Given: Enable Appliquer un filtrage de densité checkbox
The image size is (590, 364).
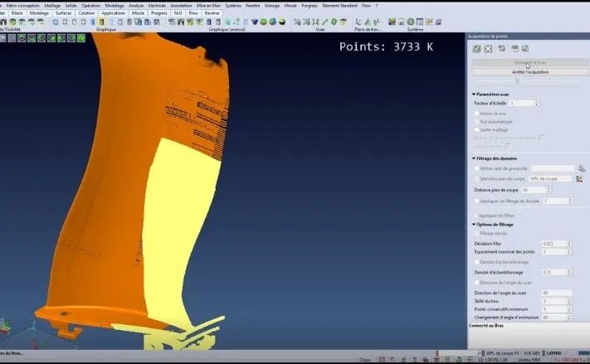Looking at the screenshot, I should [477, 201].
